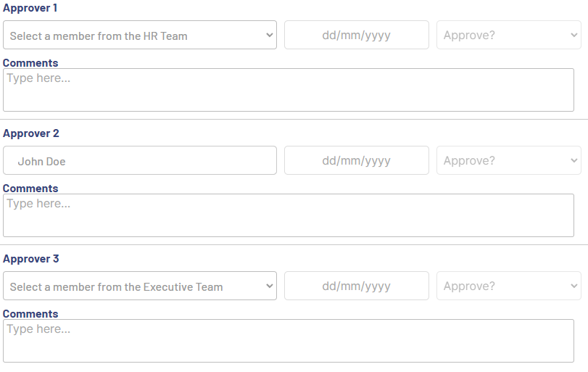
Task: Click Approver 1 date field
Action: 356,35
